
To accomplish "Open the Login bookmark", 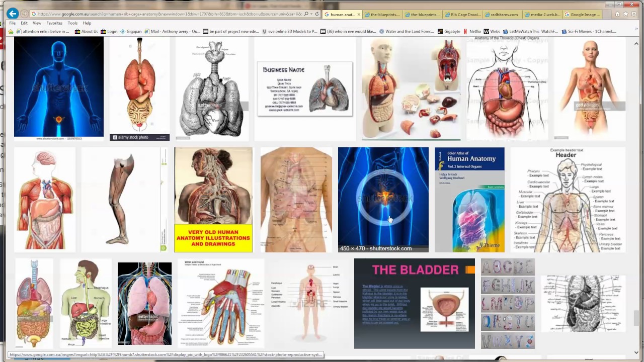I will [109, 31].
